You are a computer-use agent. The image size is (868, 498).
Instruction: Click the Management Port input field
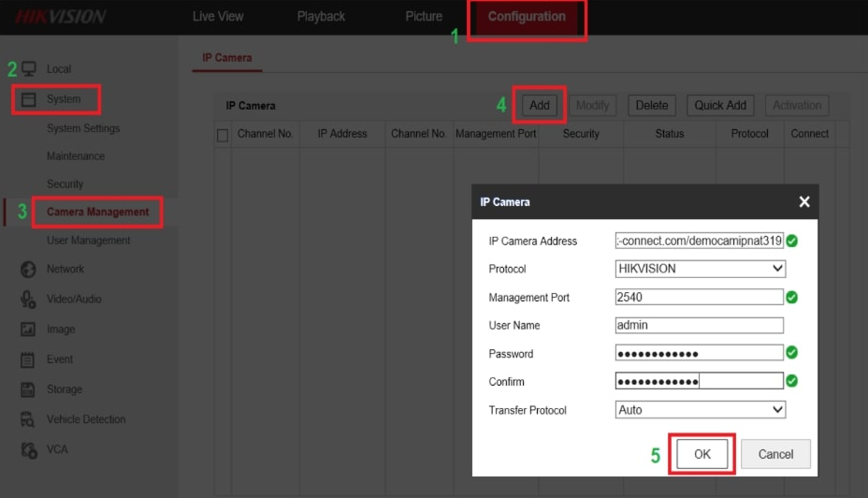tap(698, 298)
